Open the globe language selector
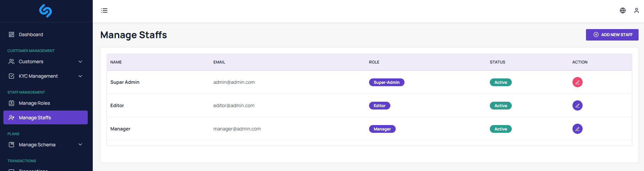The image size is (644, 171). click(622, 10)
